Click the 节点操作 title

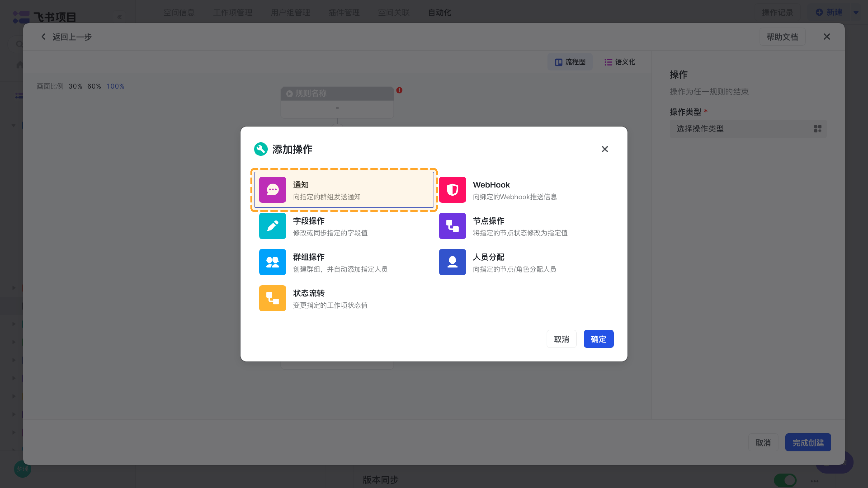(488, 221)
